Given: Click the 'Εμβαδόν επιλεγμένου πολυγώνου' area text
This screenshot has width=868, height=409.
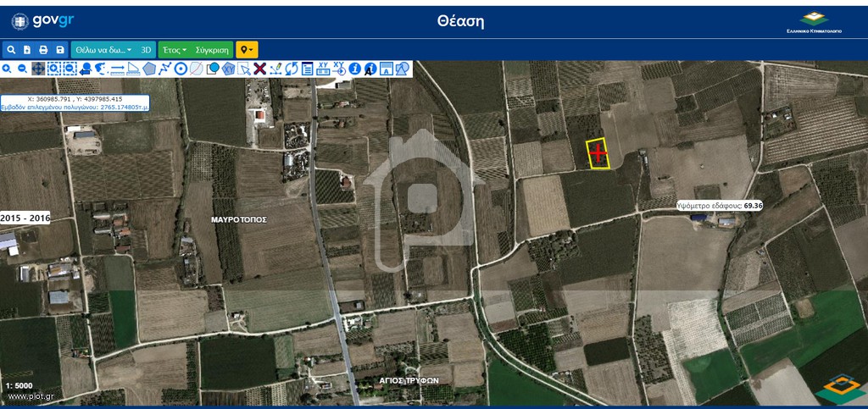Looking at the screenshot, I should coord(75,108).
